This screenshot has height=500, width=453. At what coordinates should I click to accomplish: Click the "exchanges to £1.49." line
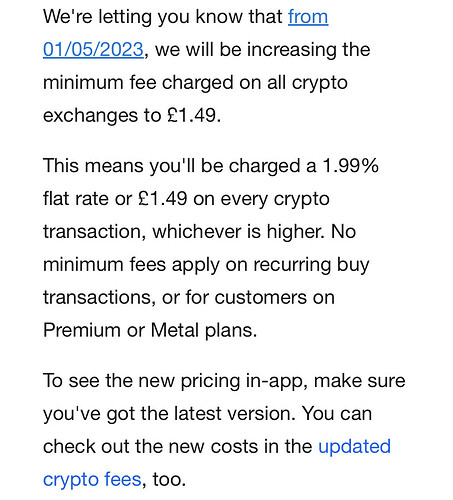(x=132, y=115)
